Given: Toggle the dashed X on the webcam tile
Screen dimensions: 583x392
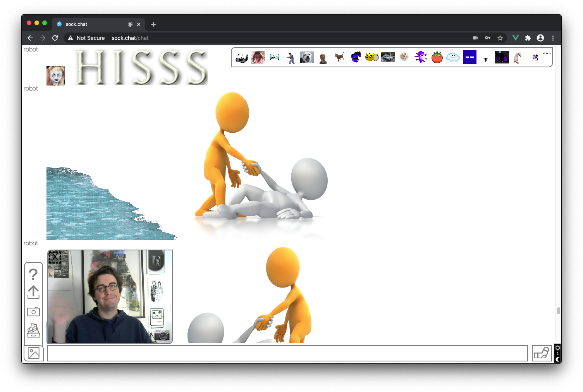Looking at the screenshot, I should [x=55, y=257].
